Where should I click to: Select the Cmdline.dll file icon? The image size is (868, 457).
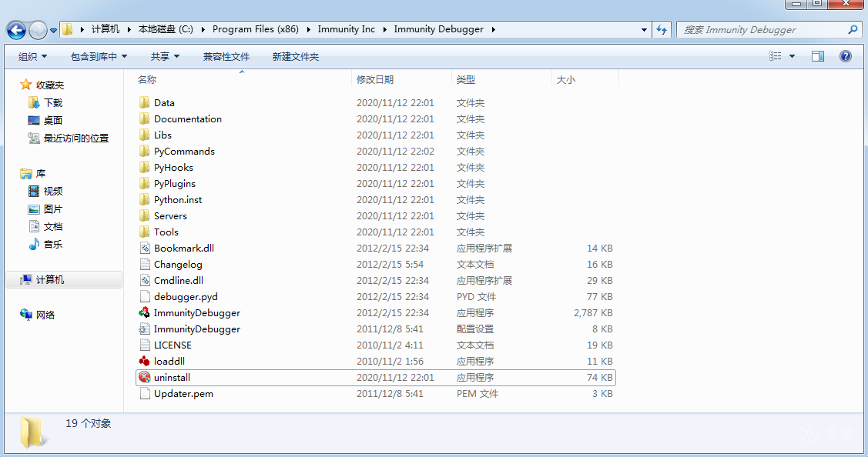(145, 280)
